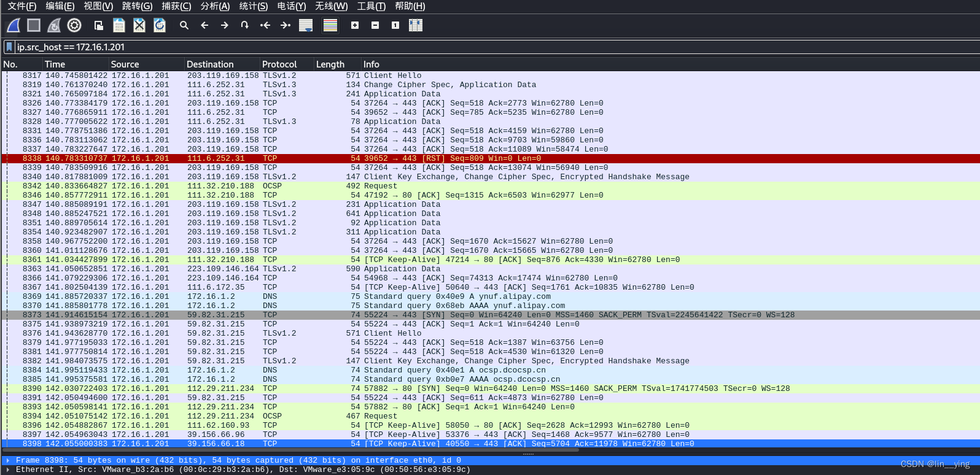Start capturing packets with the shark fin icon
Viewport: 980px width, 475px height.
point(14,25)
